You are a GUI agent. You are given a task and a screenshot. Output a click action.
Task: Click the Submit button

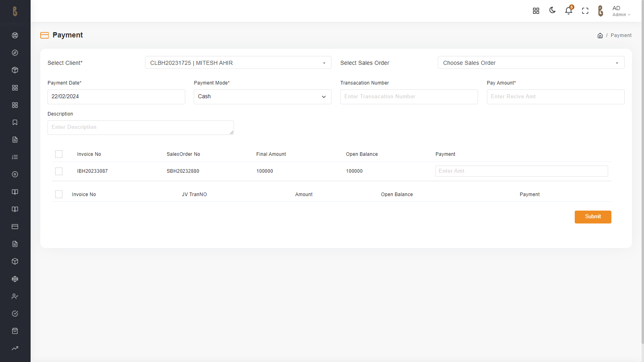click(593, 217)
